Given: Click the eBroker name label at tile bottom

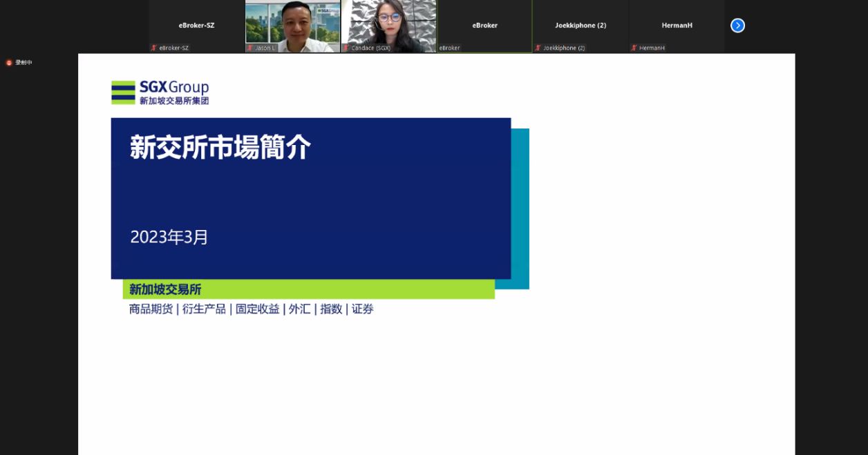Looking at the screenshot, I should pyautogui.click(x=449, y=48).
